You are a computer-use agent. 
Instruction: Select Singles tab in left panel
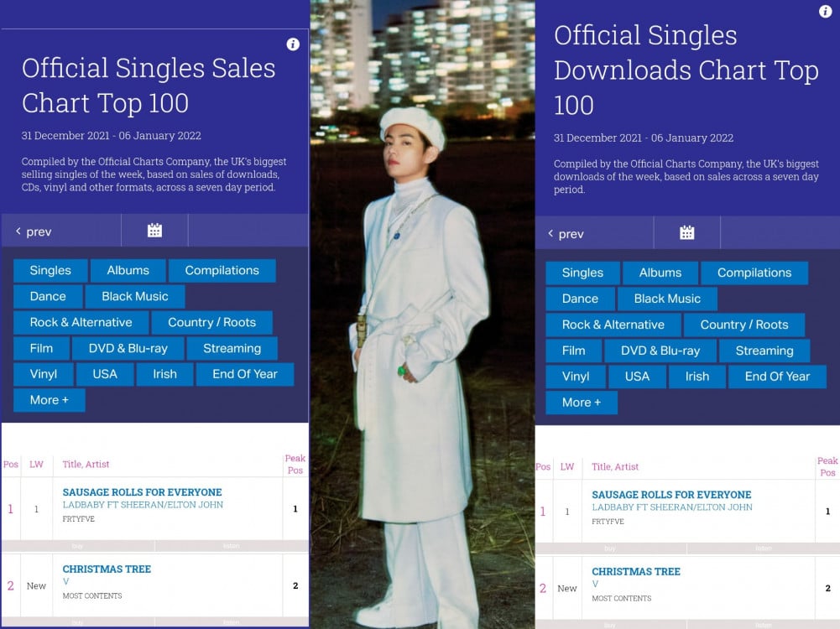50,270
